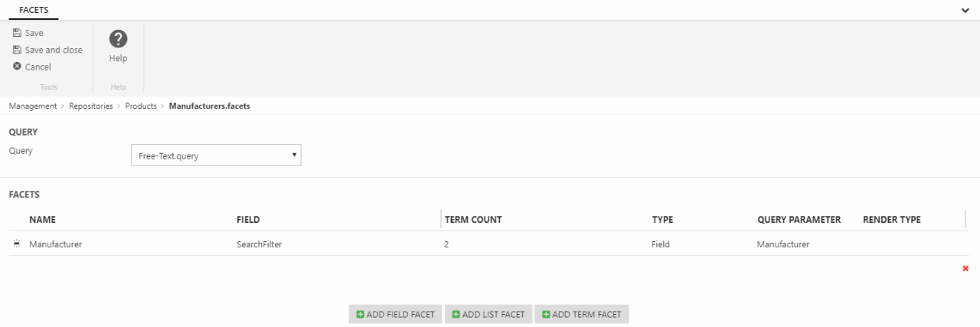Click the Term Count value 2 cell
The image size is (980, 327).
coord(447,244)
